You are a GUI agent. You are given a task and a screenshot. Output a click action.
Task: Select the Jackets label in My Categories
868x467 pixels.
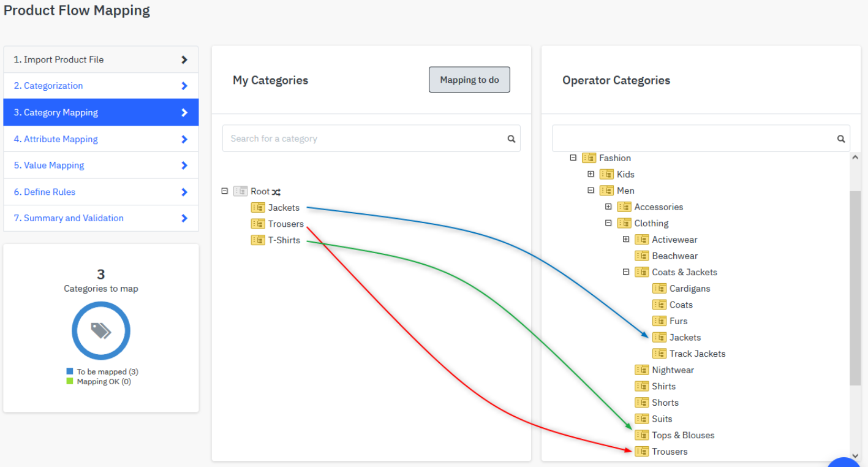(284, 208)
